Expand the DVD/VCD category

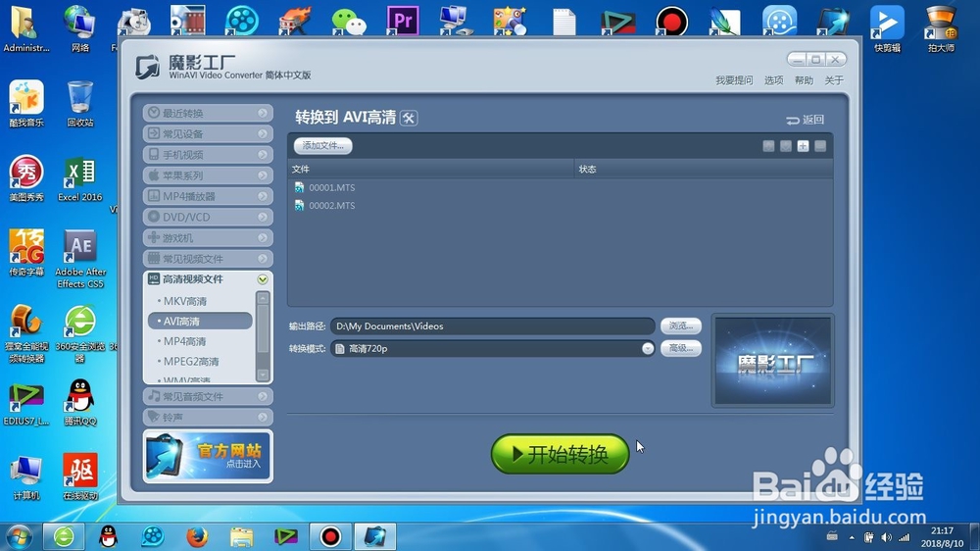pyautogui.click(x=208, y=217)
